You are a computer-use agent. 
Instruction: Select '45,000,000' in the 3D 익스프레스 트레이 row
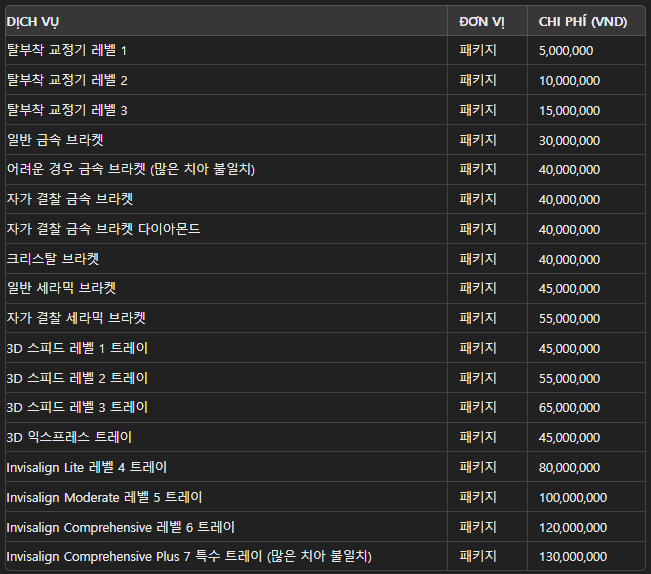click(569, 437)
